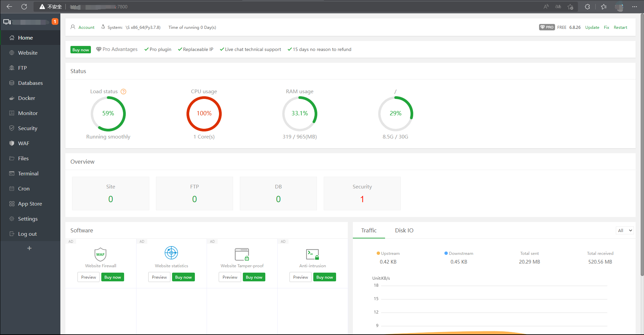Open browser settings ellipsis menu
Screen dimensions: 644x335
click(x=634, y=7)
